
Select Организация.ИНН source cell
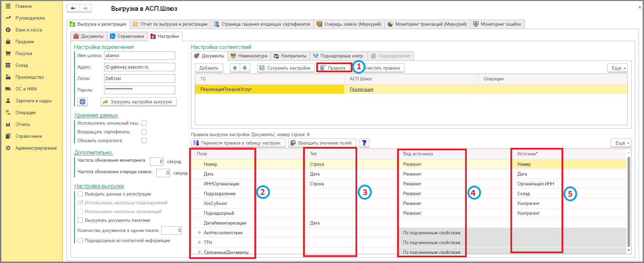(536, 184)
